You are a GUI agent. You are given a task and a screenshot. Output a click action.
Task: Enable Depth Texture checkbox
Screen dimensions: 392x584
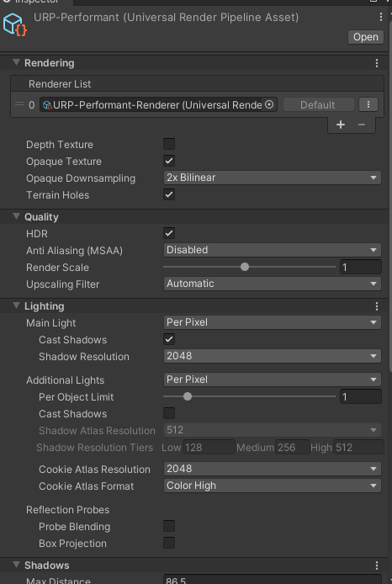(x=169, y=144)
